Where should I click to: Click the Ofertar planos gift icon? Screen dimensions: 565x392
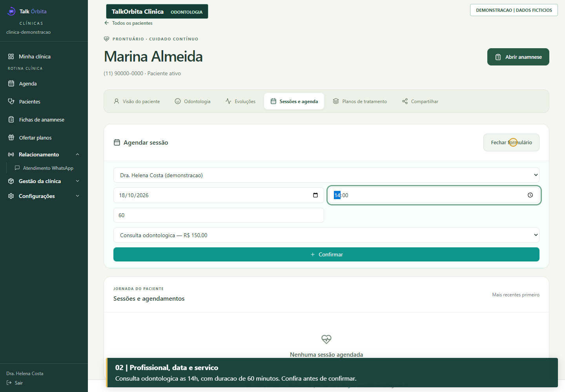point(11,138)
